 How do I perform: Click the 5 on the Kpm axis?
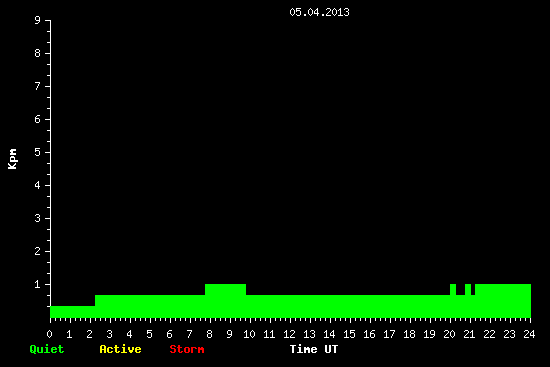38,152
